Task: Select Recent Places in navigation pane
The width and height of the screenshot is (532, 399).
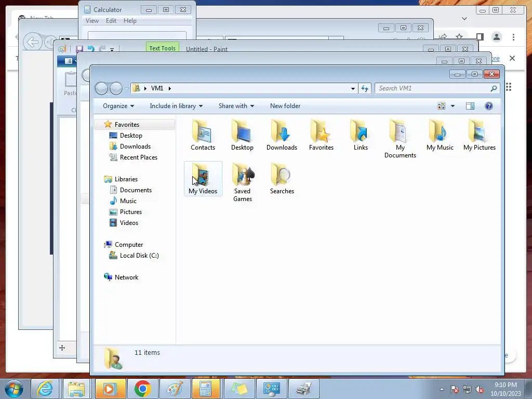Action: 138,157
